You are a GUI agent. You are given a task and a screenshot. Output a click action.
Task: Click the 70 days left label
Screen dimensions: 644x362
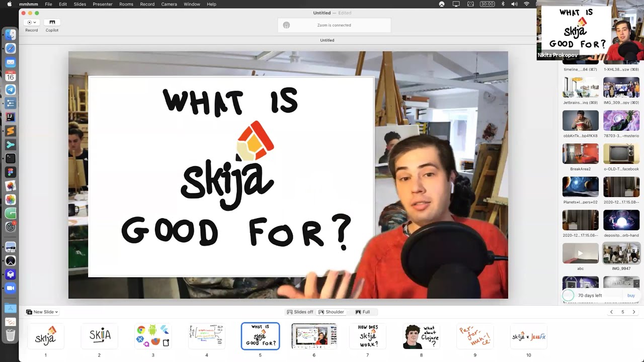click(590, 296)
